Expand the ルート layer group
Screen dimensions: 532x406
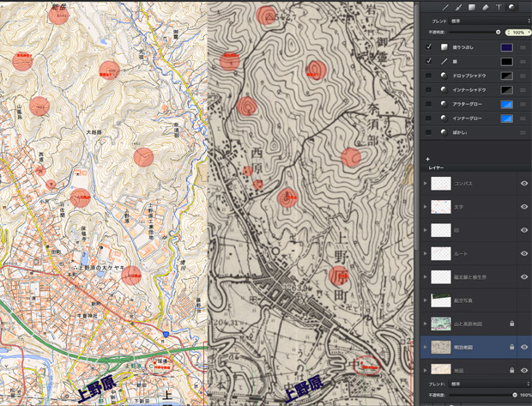[x=426, y=253]
